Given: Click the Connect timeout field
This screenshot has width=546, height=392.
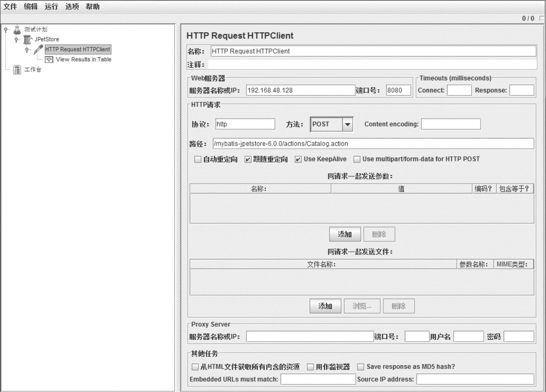Looking at the screenshot, I should coord(459,90).
